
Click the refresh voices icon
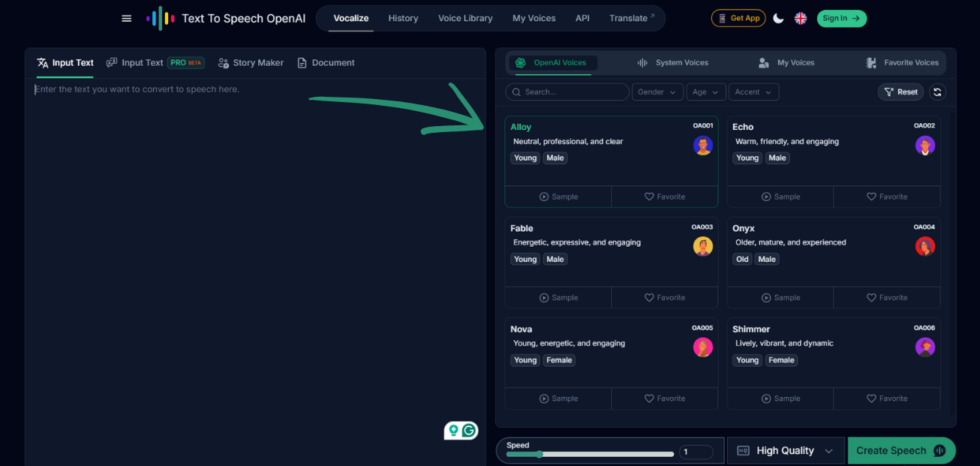click(937, 92)
